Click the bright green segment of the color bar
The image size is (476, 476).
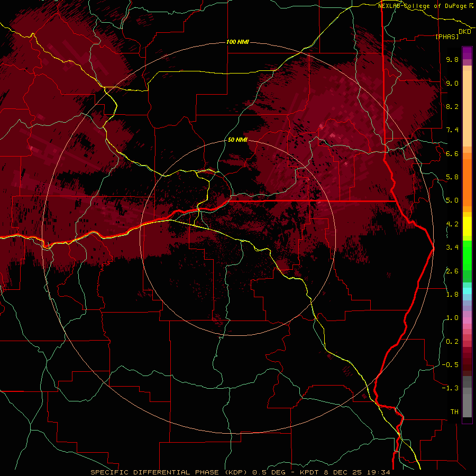pos(467,255)
